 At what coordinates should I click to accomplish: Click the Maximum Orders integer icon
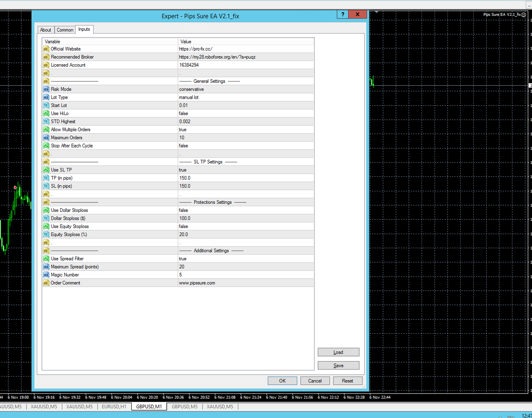(x=46, y=138)
